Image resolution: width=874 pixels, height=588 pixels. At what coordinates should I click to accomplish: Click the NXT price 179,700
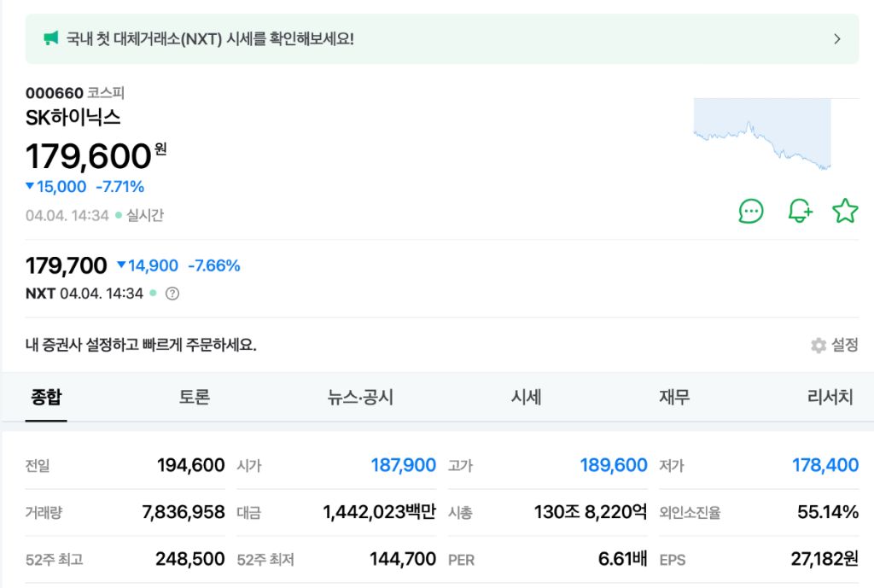67,266
